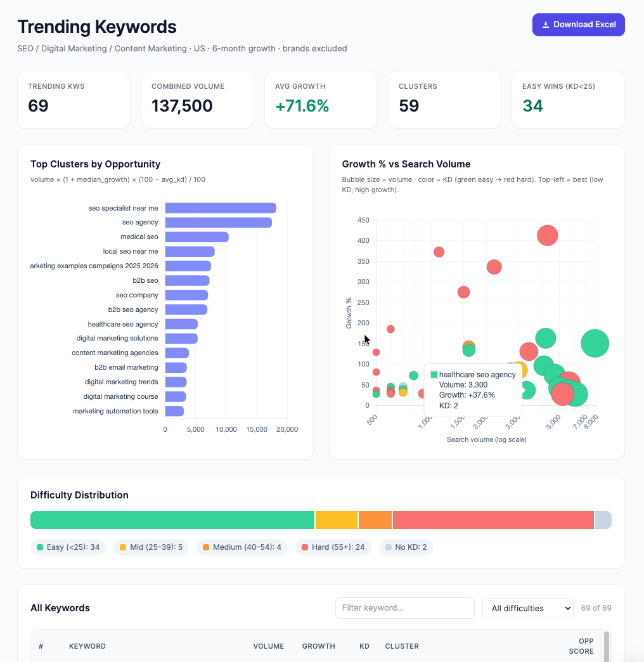Sort the table by the GROWTH column
This screenshot has height=662, width=644.
[x=318, y=646]
